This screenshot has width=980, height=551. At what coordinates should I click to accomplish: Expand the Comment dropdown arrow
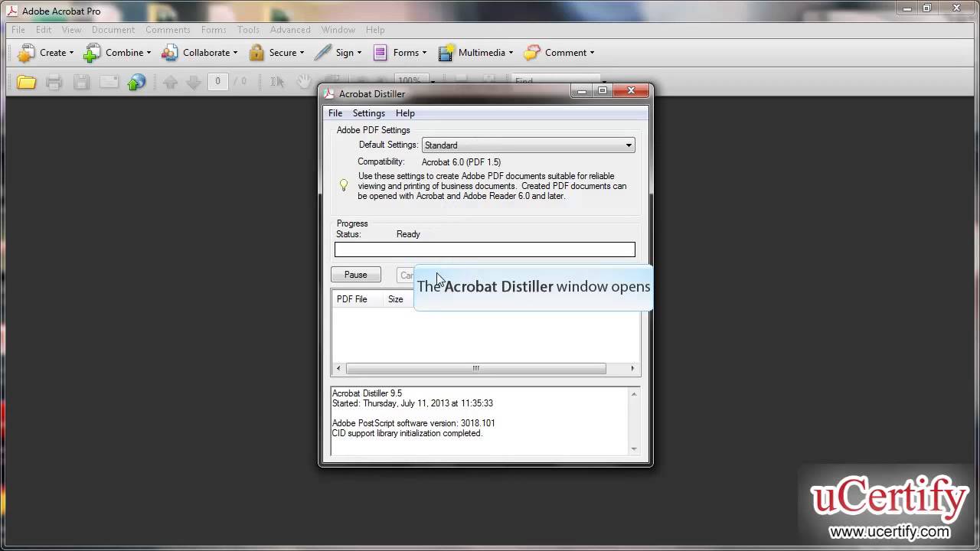pos(592,53)
